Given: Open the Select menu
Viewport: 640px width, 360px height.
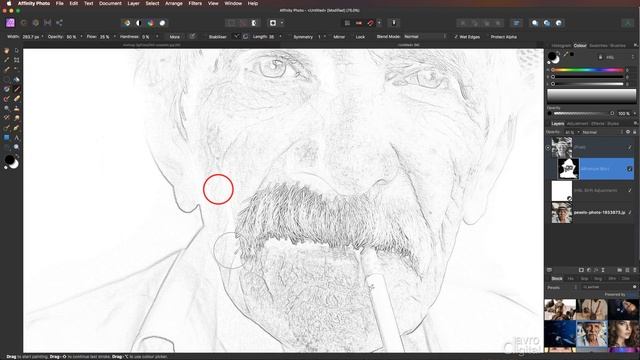Looking at the screenshot, I should click(152, 3).
